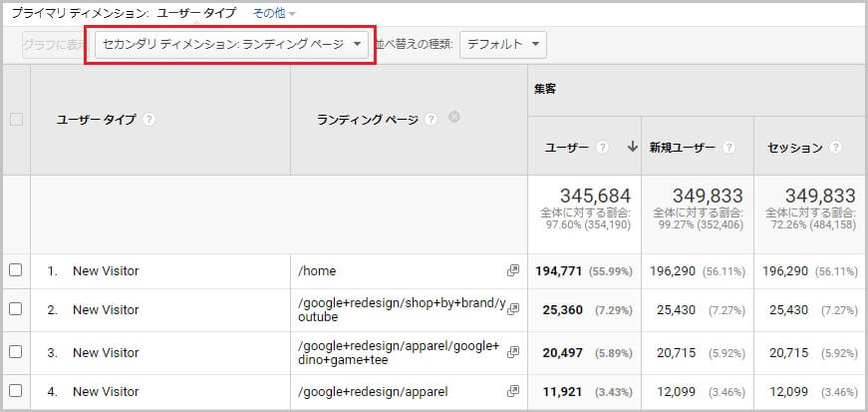Click the ランディング ページ column header

(x=368, y=120)
